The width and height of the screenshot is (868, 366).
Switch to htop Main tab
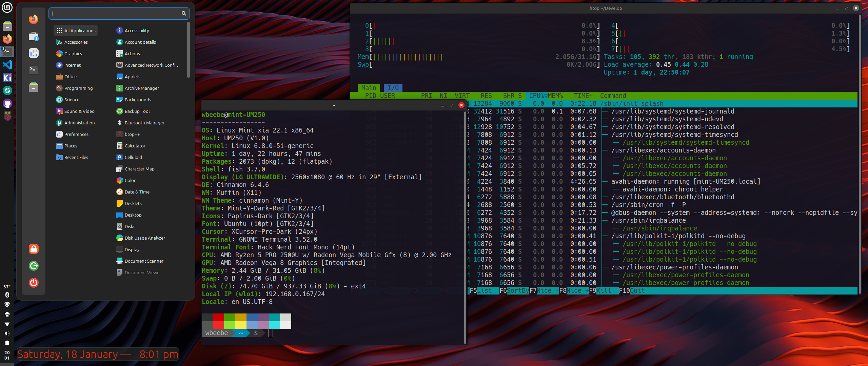pyautogui.click(x=369, y=88)
